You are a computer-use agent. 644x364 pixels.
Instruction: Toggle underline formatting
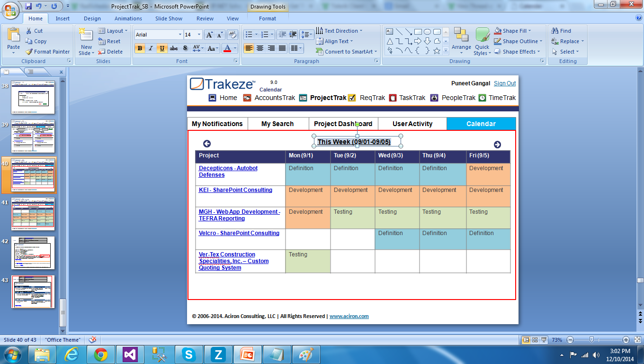coord(162,48)
